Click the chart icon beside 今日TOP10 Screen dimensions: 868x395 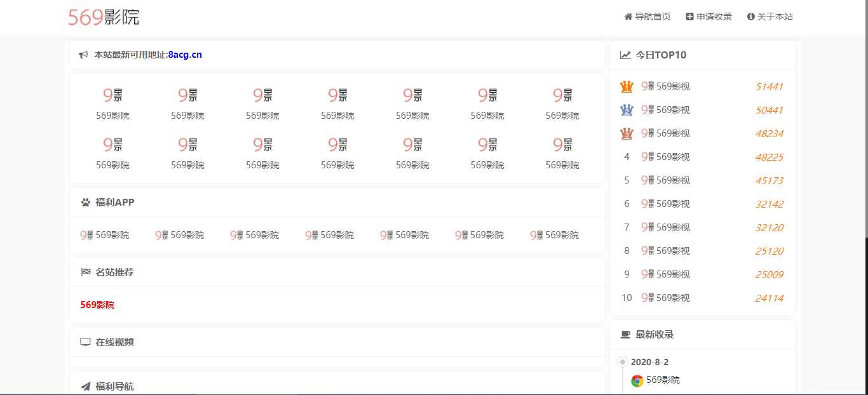point(625,55)
